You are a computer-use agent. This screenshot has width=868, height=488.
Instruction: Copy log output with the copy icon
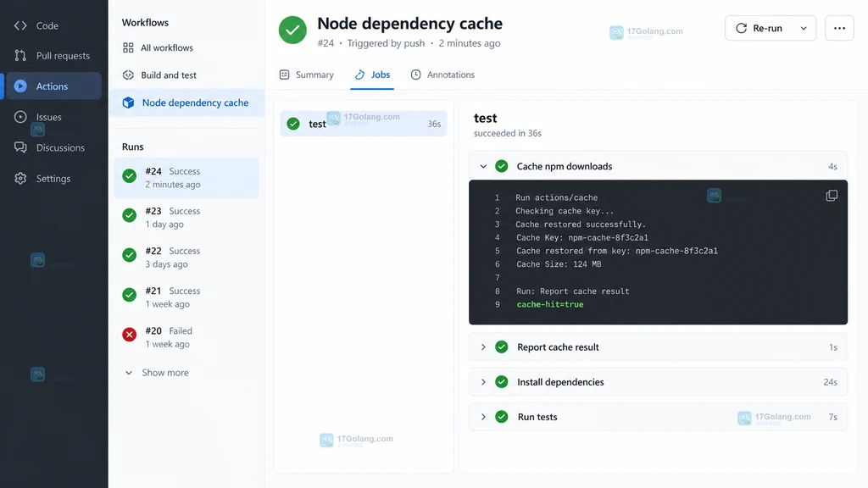click(832, 196)
